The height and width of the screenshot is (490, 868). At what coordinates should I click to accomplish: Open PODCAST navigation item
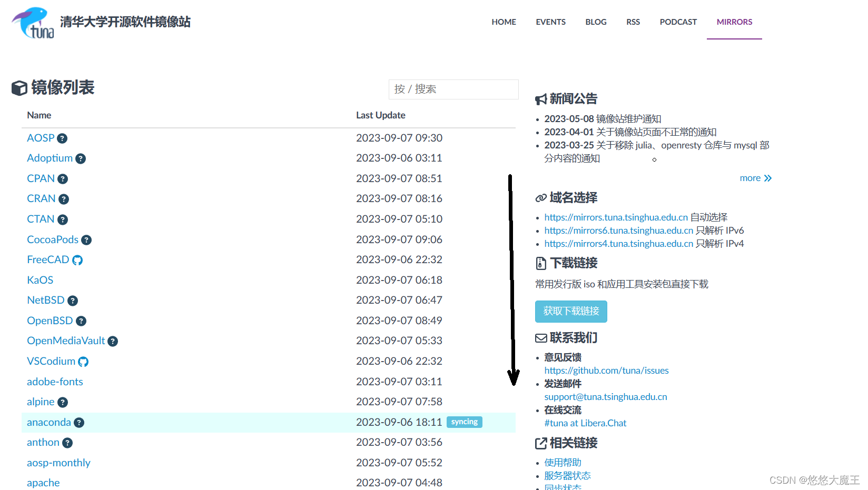[x=678, y=22]
